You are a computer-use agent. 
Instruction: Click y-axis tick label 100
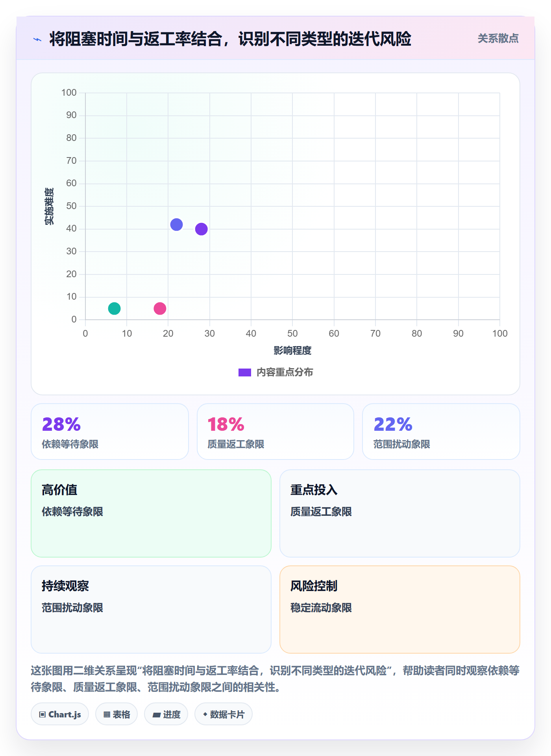[x=69, y=93]
